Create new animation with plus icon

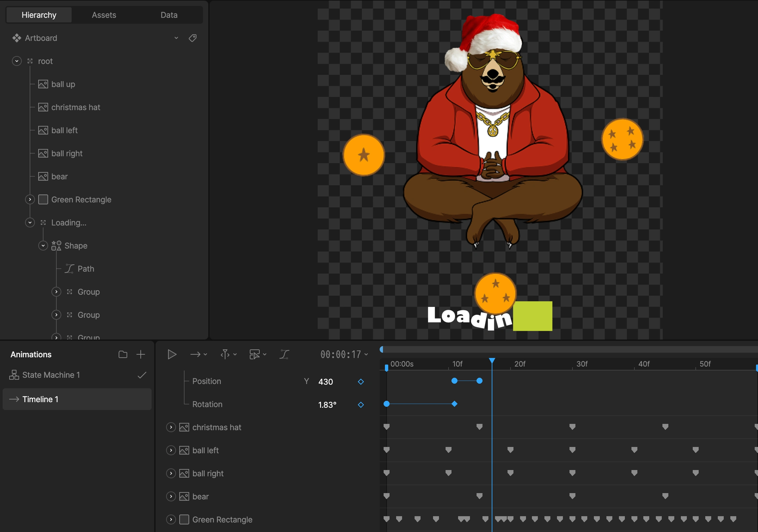click(141, 354)
